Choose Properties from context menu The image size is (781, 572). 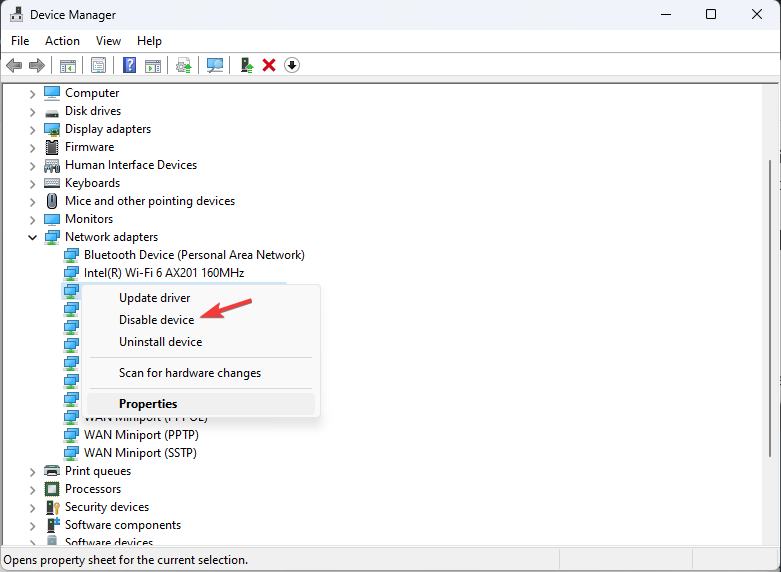coord(201,404)
